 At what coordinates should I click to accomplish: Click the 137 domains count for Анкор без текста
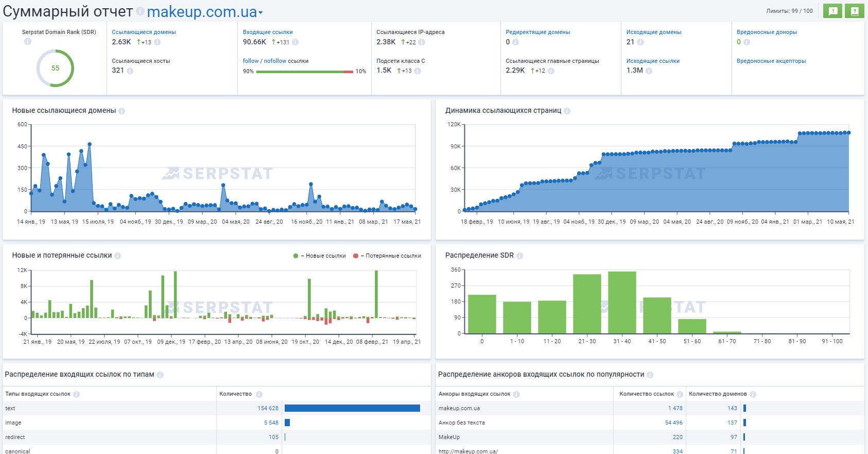tap(732, 423)
